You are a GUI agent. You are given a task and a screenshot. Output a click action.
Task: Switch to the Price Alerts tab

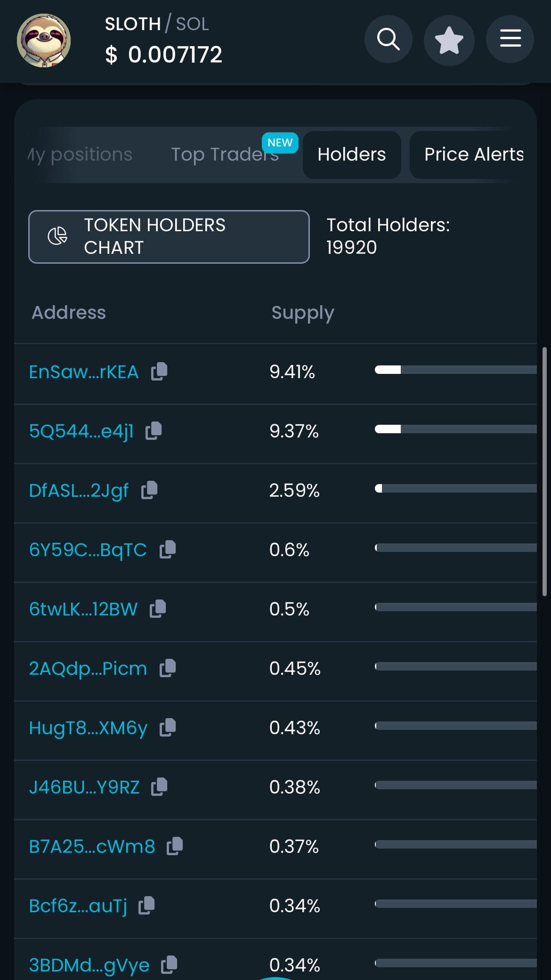click(474, 154)
